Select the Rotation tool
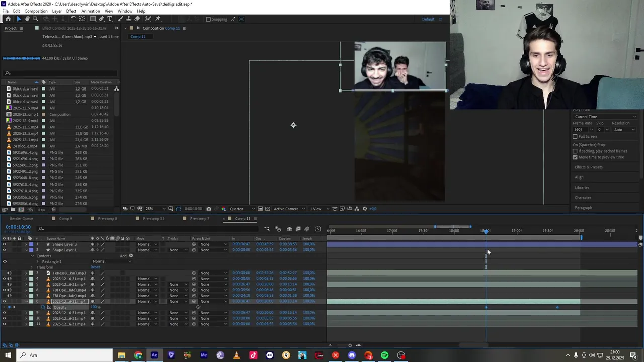This screenshot has width=644, height=362. click(x=74, y=19)
